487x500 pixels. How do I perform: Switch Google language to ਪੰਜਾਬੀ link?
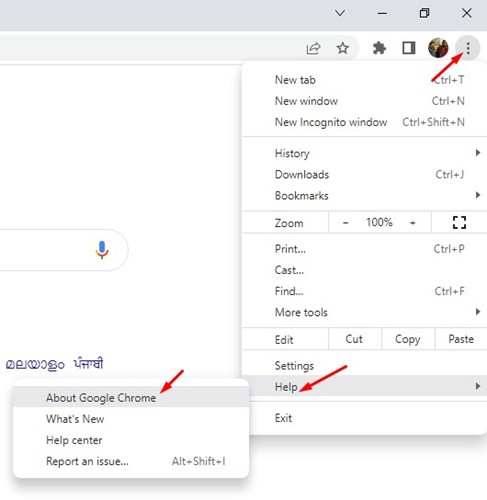(x=88, y=363)
